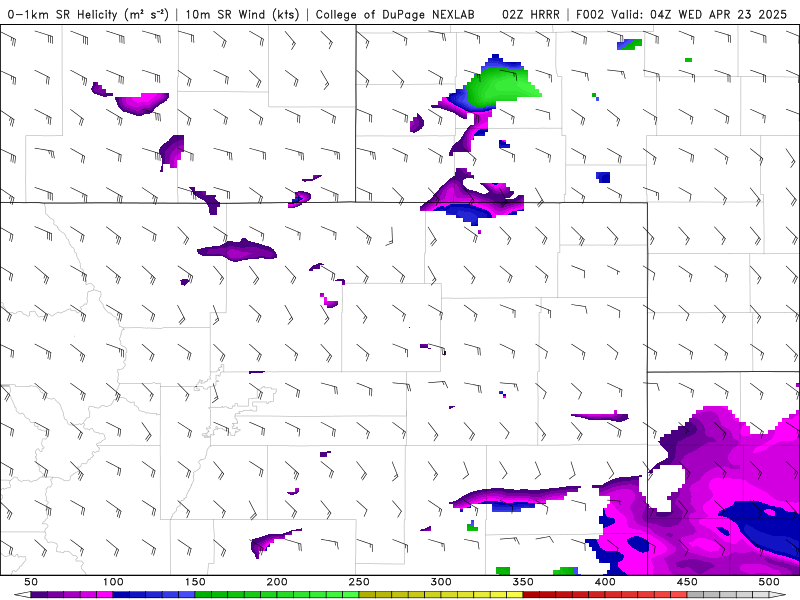Click the right arrow tip of the color bar
Image resolution: width=800 pixels, height=600 pixels.
[x=777, y=595]
